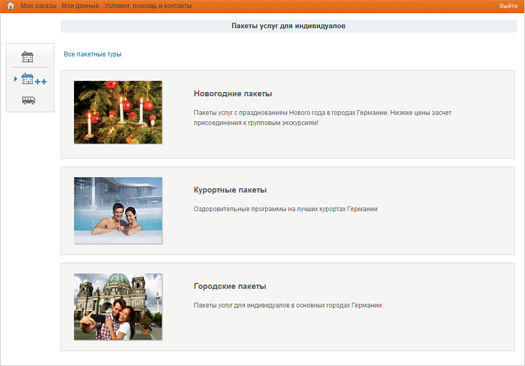Screen dimensions: 525x366
Task: Open Городские пакеты heading
Action: [230, 286]
